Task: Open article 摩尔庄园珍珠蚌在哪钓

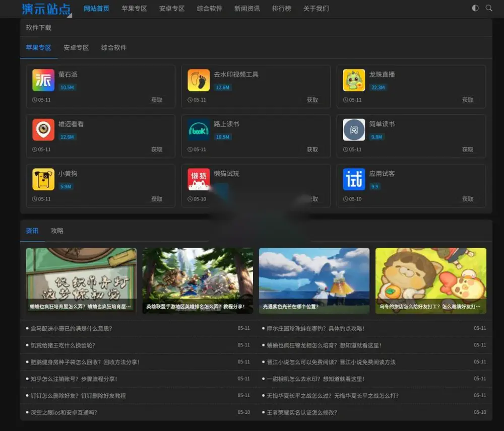Action: (x=316, y=329)
